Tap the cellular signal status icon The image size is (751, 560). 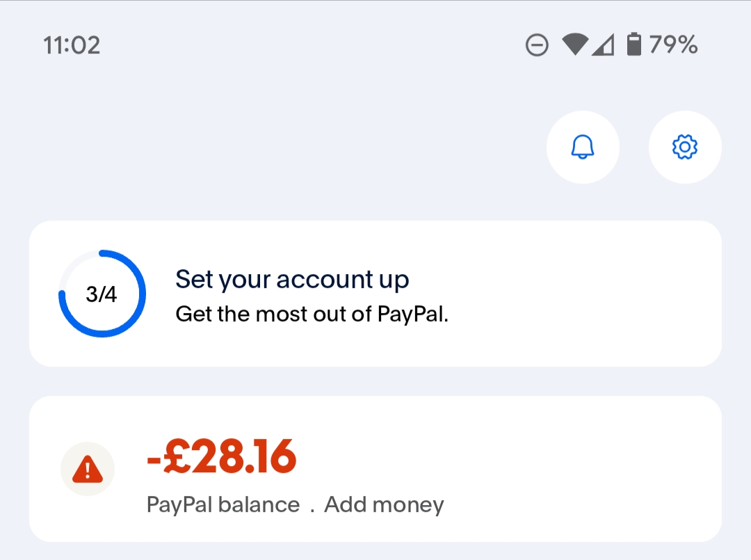603,45
